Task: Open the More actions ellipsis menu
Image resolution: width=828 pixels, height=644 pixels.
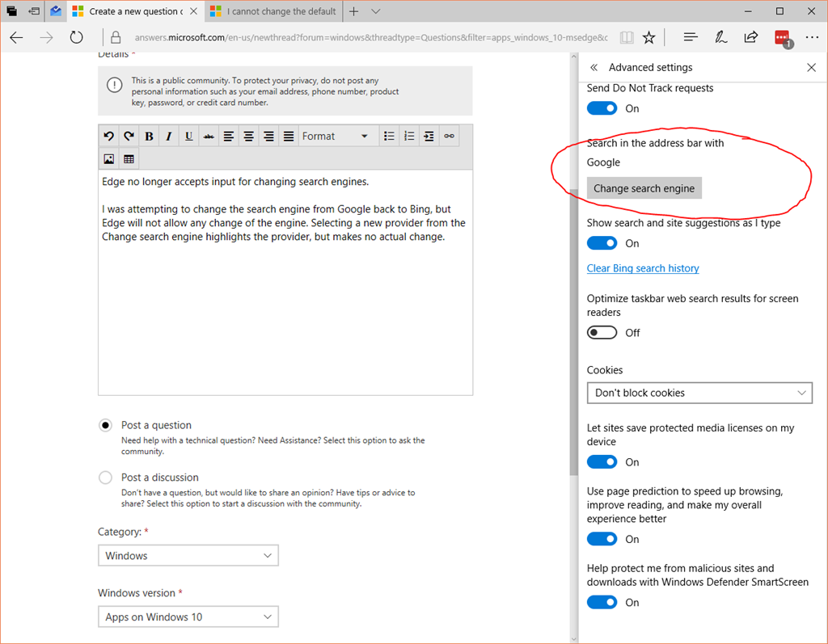Action: tap(812, 37)
